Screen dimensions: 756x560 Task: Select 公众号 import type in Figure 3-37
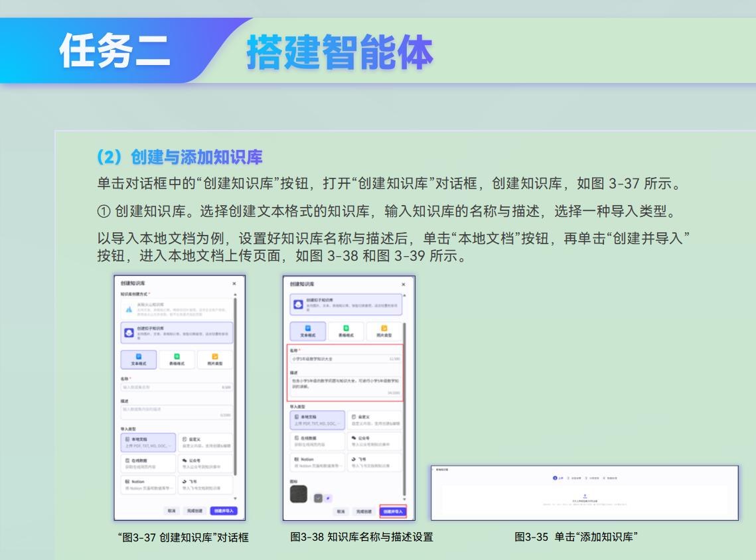205,464
